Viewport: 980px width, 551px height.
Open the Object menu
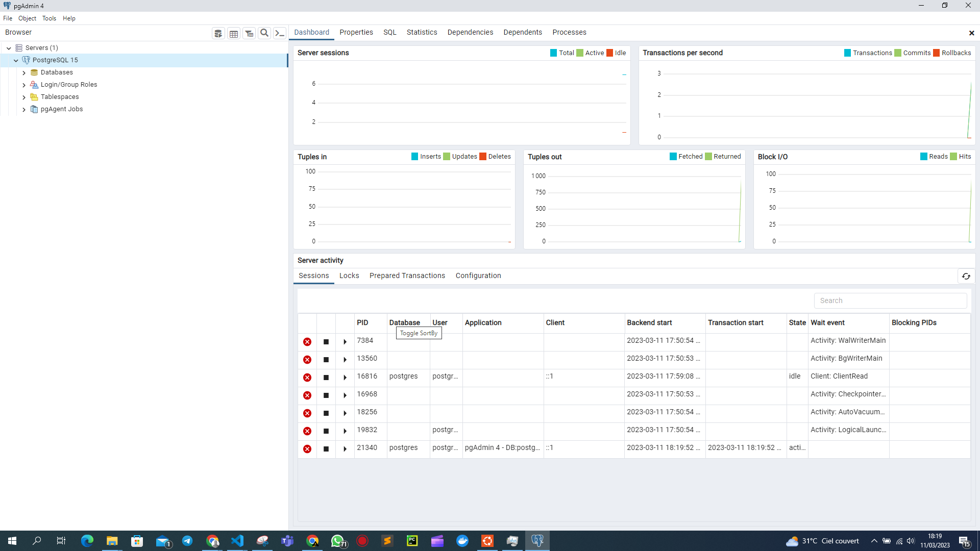(27, 18)
